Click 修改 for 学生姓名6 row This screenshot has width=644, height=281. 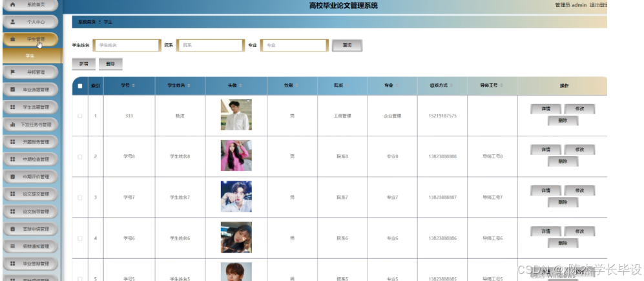click(x=579, y=231)
